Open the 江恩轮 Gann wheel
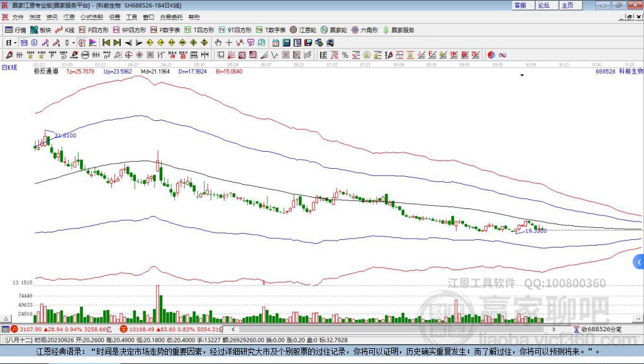 click(303, 30)
